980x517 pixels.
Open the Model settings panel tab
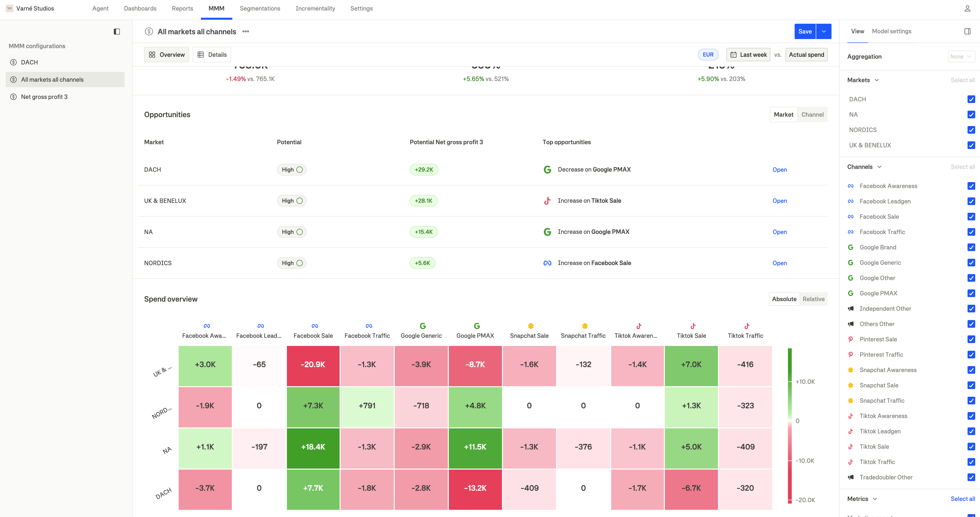[x=891, y=31]
